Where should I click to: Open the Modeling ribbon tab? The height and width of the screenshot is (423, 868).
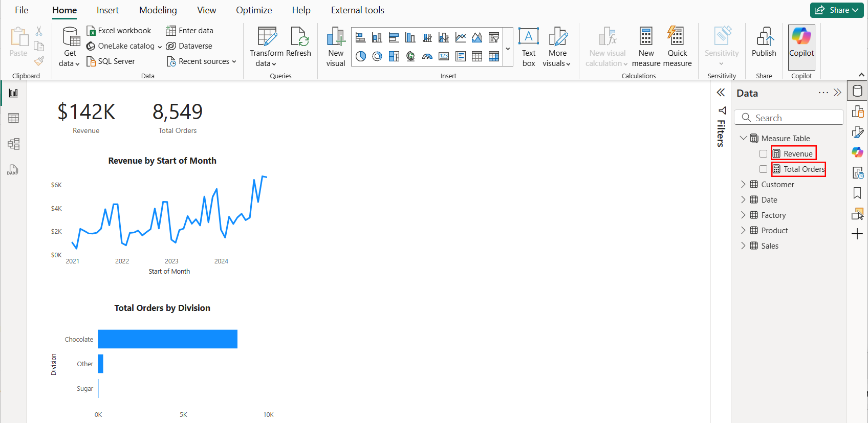(158, 10)
